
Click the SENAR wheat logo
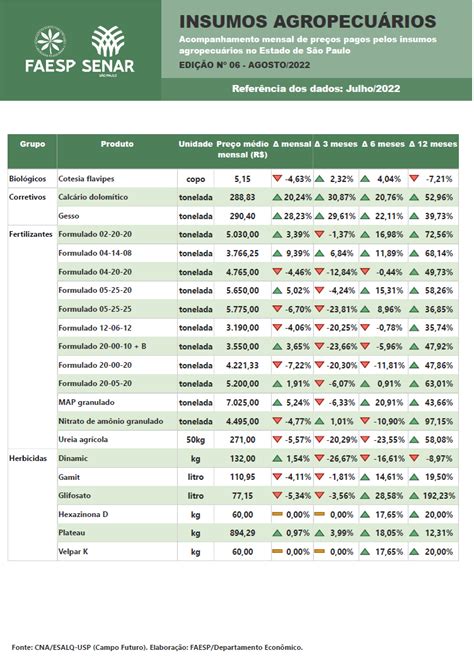point(108,41)
